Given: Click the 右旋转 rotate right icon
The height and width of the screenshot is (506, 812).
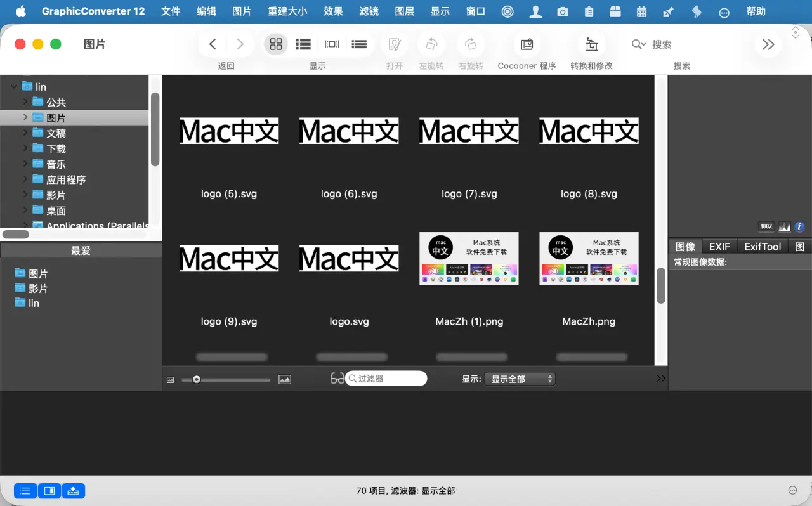Looking at the screenshot, I should (x=470, y=44).
